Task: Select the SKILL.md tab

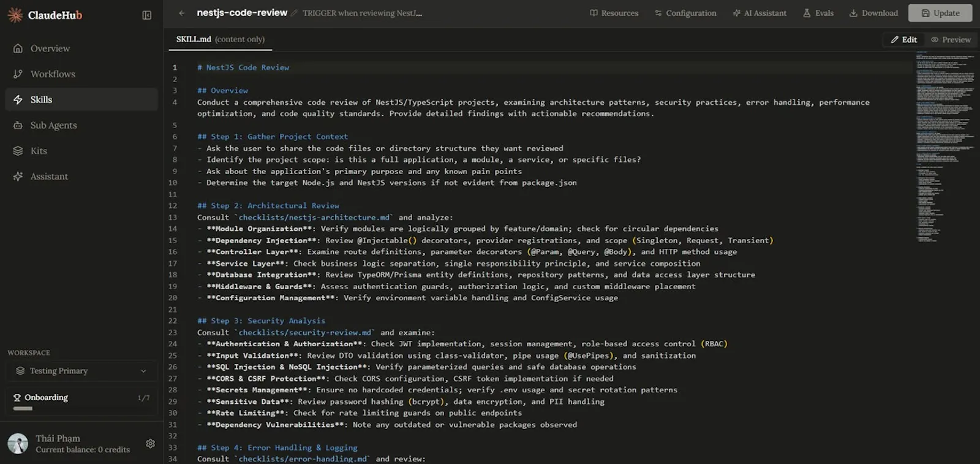Action: [x=221, y=39]
